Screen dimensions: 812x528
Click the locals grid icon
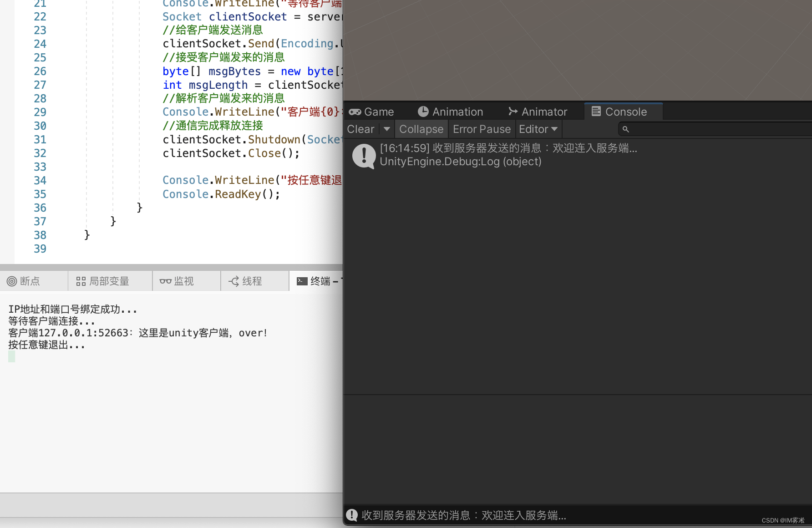pyautogui.click(x=81, y=281)
